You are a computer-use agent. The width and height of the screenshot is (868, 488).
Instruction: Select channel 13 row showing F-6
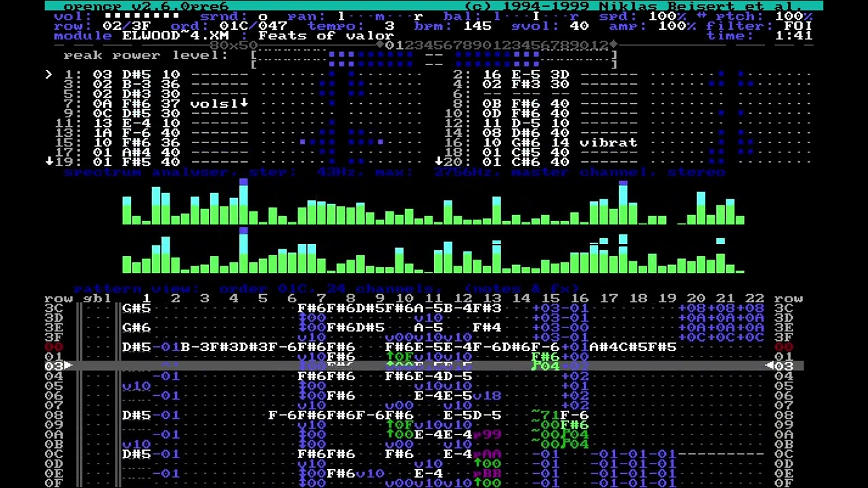pyautogui.click(x=234, y=133)
